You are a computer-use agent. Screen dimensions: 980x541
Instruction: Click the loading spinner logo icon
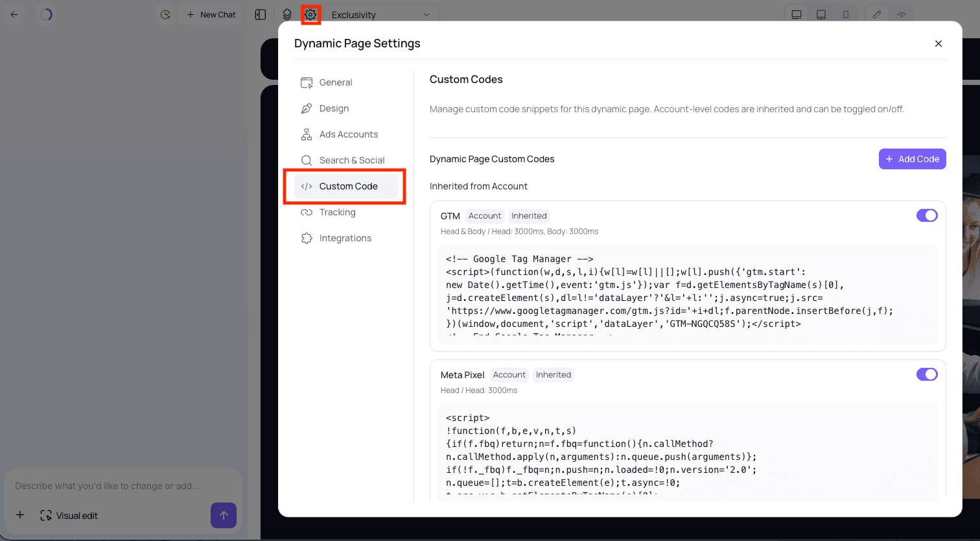tap(45, 14)
